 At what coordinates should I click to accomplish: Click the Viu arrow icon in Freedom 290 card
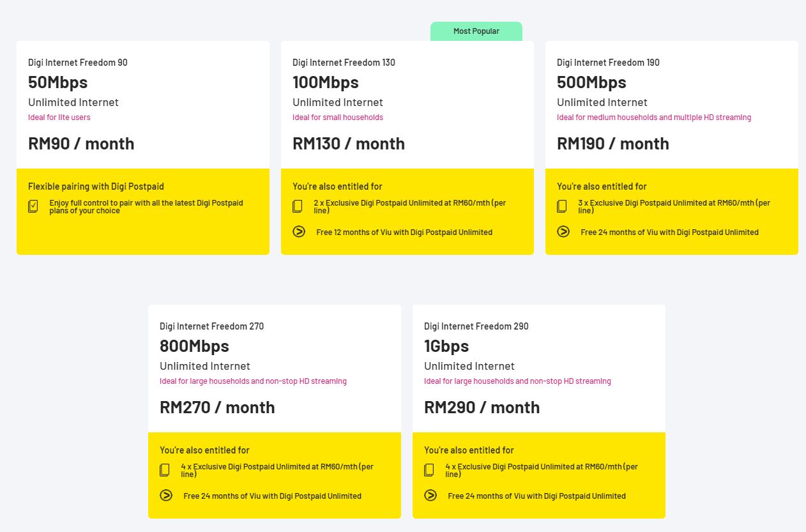pyautogui.click(x=430, y=495)
